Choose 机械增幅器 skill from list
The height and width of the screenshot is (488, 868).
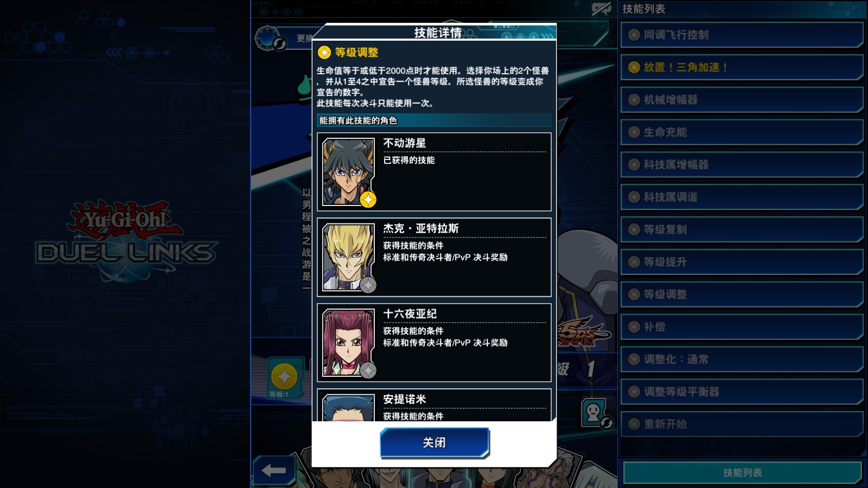742,100
